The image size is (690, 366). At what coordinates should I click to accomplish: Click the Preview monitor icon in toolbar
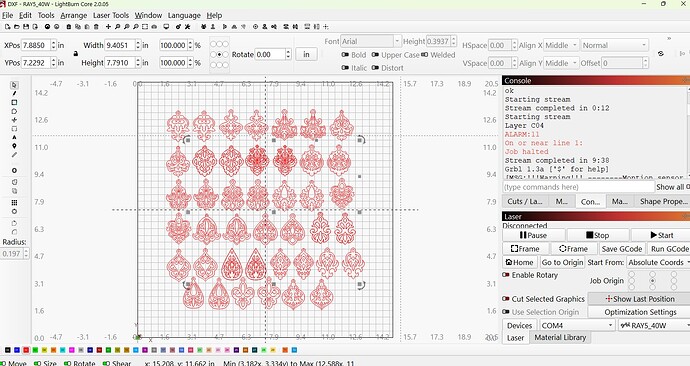click(x=166, y=27)
